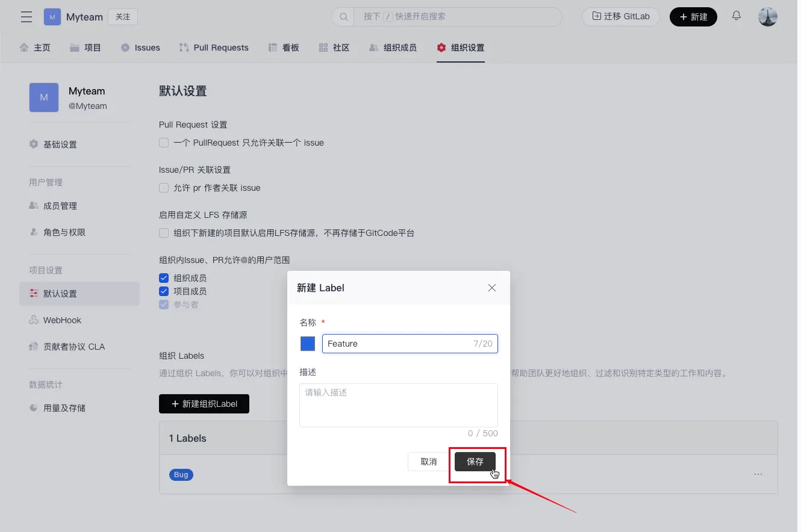Save the new Feature label with 保存
801x532 pixels.
(475, 462)
